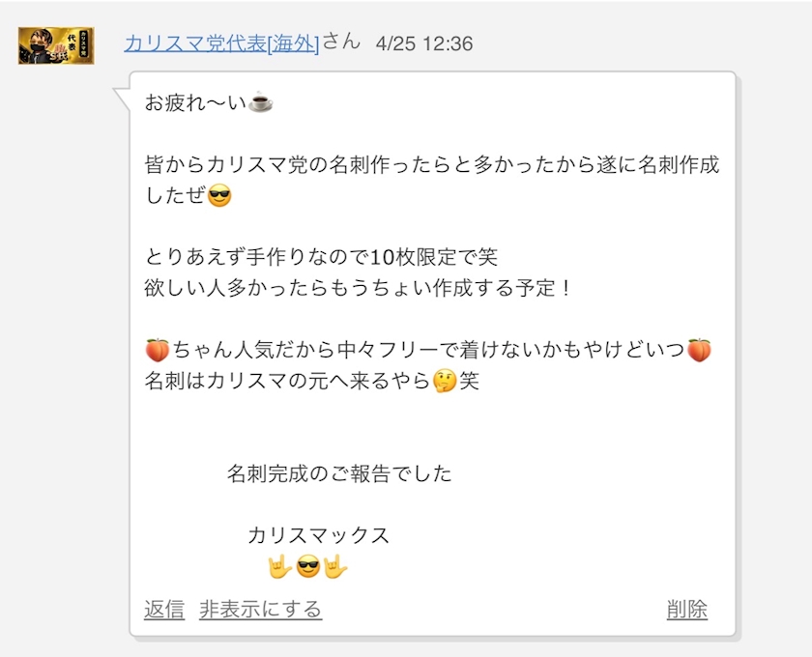This screenshot has height=657, width=812.
Task: Click the peach emoji after どいつ
Action: [699, 350]
